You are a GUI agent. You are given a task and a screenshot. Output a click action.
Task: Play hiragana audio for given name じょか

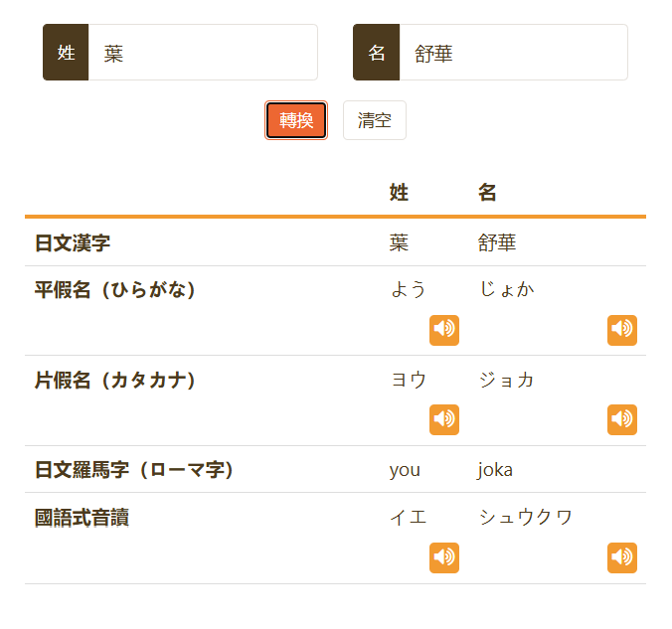[622, 330]
